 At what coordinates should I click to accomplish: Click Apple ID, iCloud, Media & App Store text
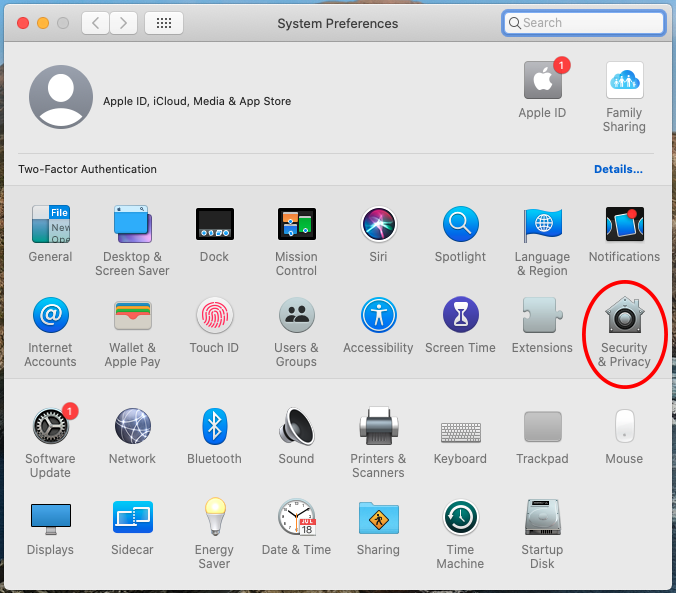[197, 101]
